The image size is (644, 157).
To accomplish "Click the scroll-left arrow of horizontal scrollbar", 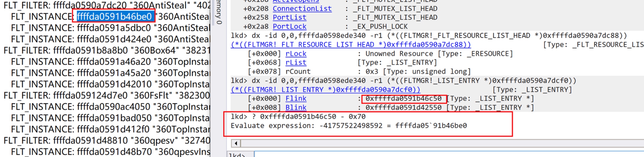I will (x=236, y=143).
